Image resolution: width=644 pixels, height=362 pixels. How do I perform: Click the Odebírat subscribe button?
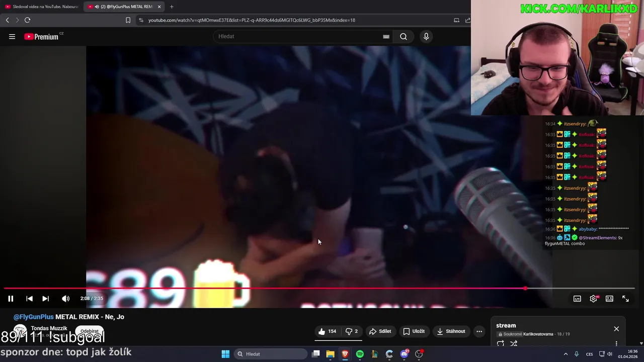click(90, 331)
